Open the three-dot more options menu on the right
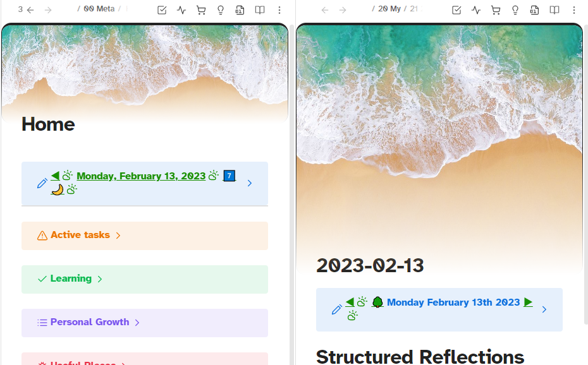 coord(573,10)
